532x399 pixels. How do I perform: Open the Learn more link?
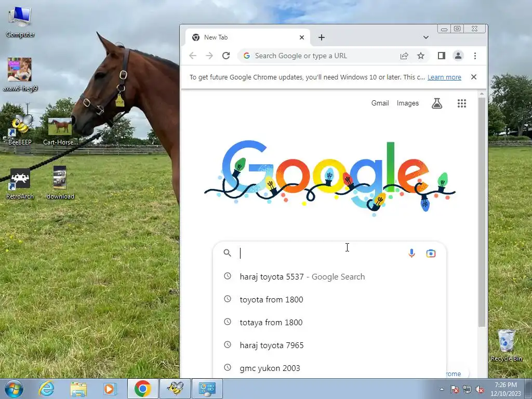tap(444, 77)
